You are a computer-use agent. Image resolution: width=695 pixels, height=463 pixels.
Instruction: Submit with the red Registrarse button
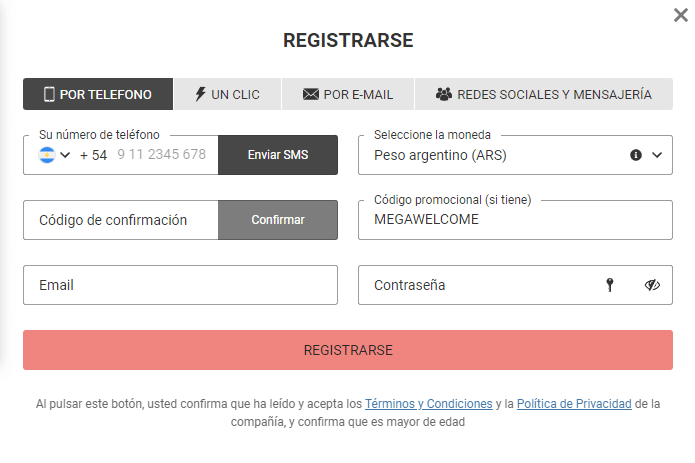348,350
